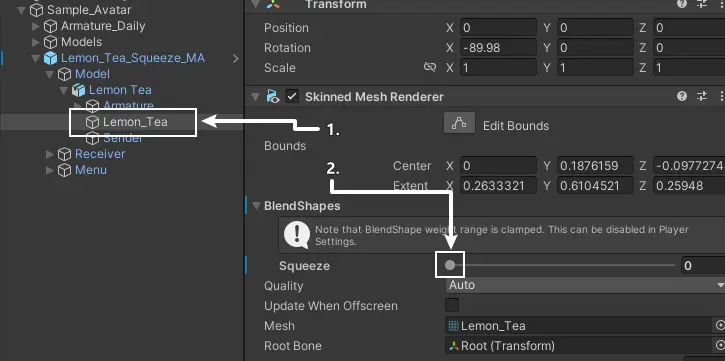Edit the Position Y field
Screen dimensions: 725x361
pos(595,28)
